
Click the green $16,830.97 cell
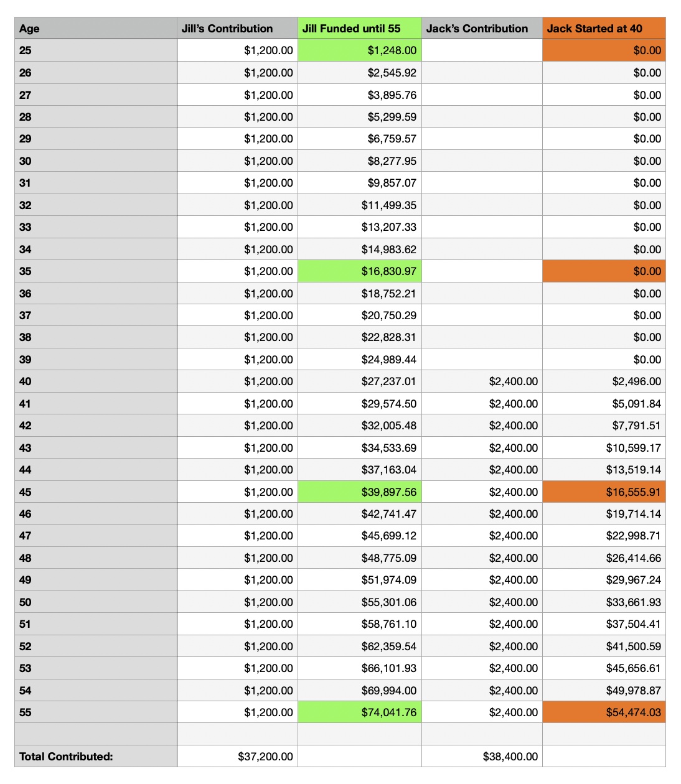pyautogui.click(x=360, y=271)
